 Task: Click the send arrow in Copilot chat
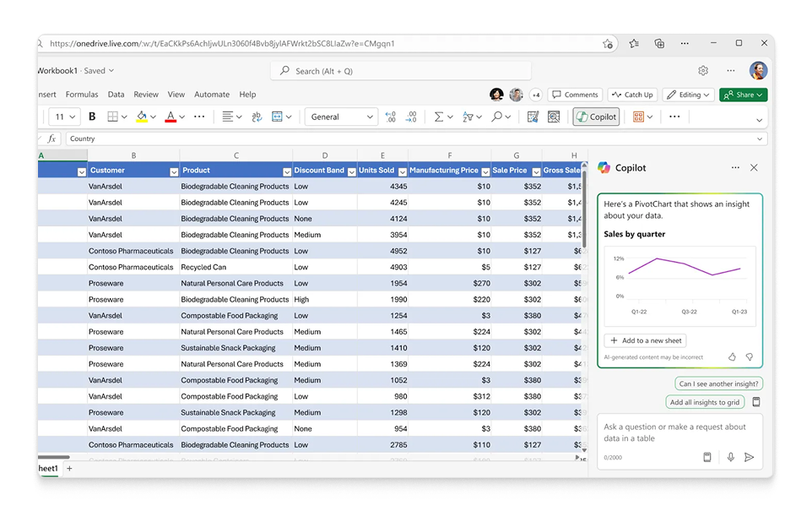[x=749, y=457]
